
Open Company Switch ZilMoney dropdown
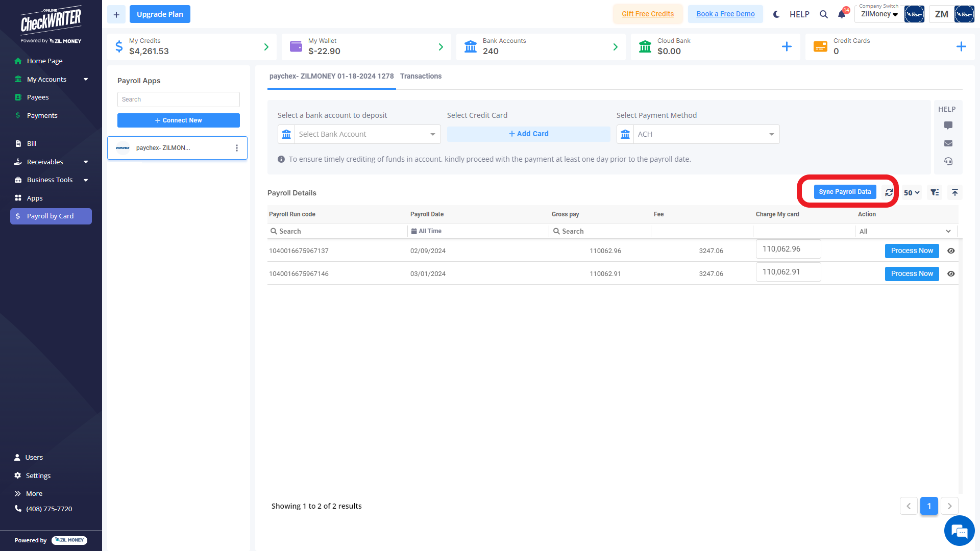[x=879, y=14]
